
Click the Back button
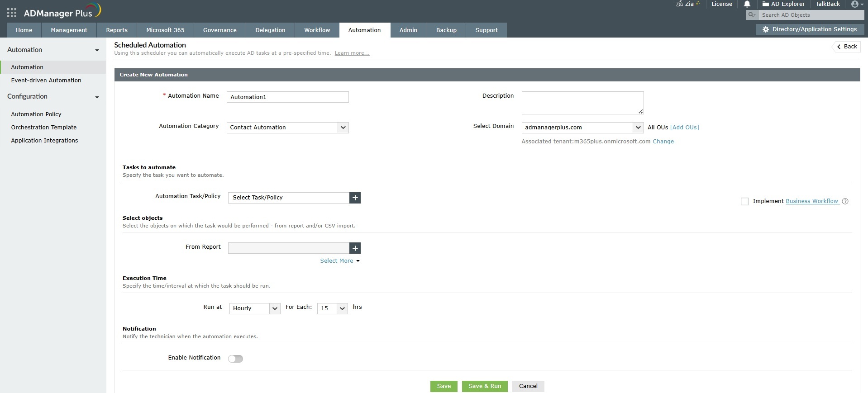[x=847, y=47]
